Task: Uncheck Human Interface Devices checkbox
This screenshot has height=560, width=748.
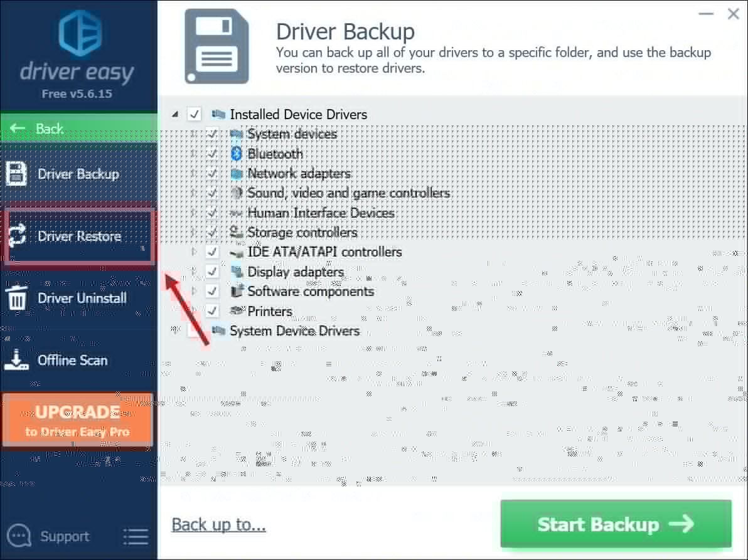Action: [x=212, y=213]
